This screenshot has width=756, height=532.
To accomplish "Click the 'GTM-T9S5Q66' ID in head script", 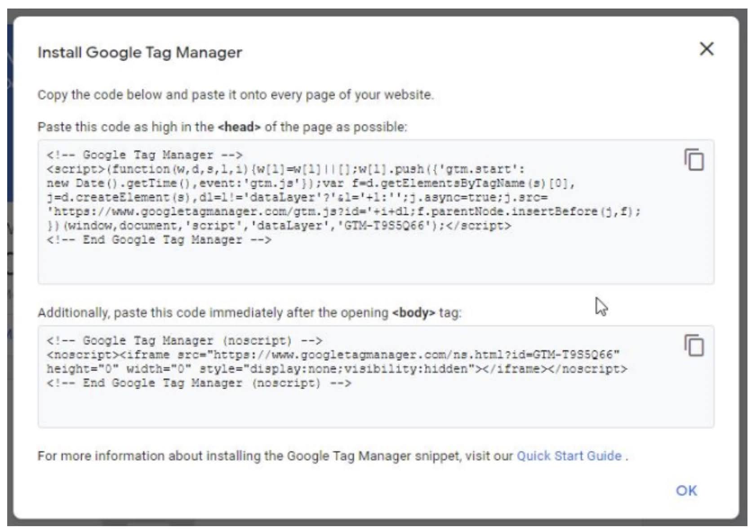I will [x=388, y=226].
